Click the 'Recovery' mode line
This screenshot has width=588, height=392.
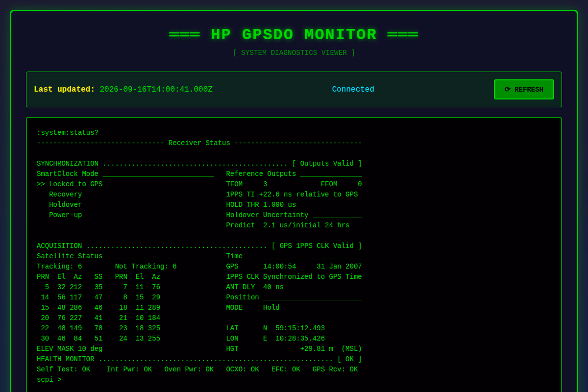[x=66, y=195]
